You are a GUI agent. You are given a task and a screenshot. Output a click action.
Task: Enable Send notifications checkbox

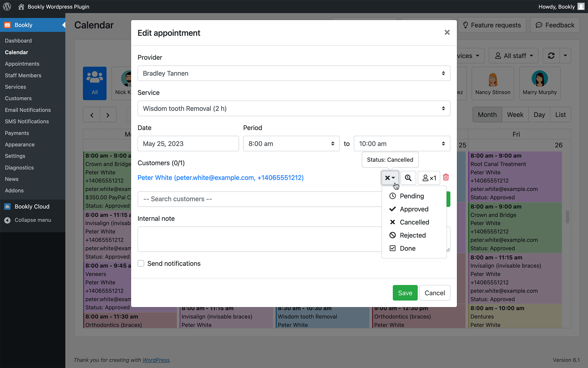pos(141,263)
